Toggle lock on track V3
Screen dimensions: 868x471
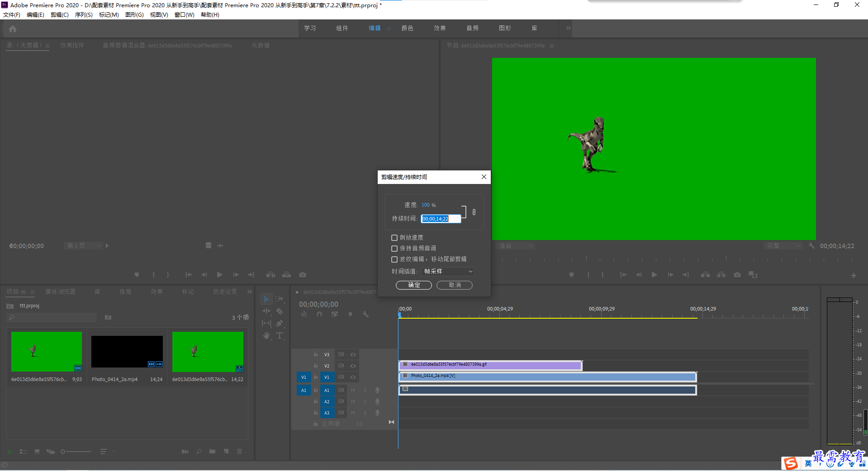(316, 355)
